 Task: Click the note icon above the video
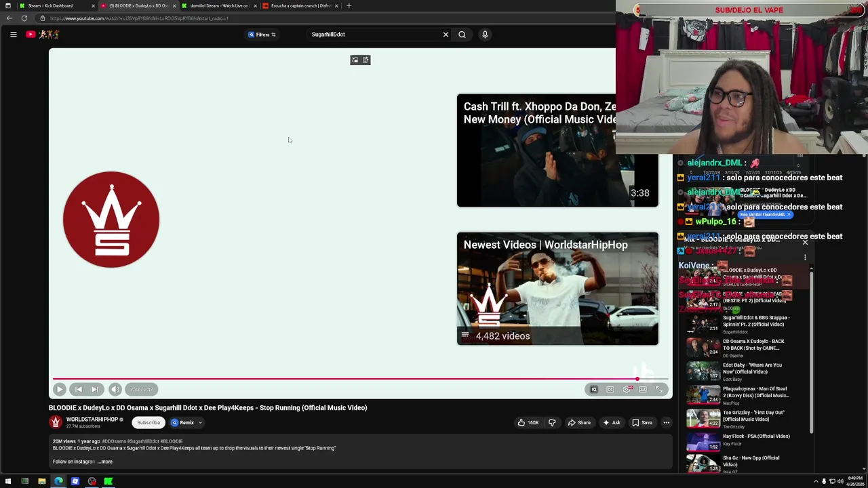click(366, 60)
